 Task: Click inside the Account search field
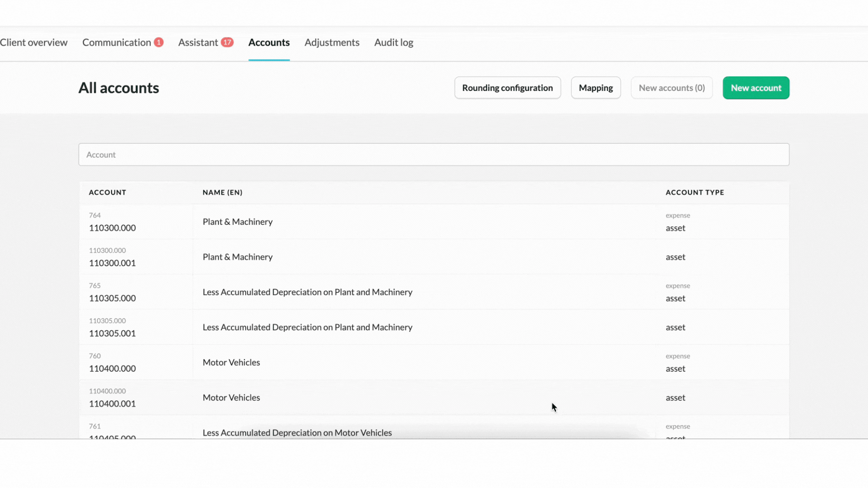pyautogui.click(x=434, y=154)
